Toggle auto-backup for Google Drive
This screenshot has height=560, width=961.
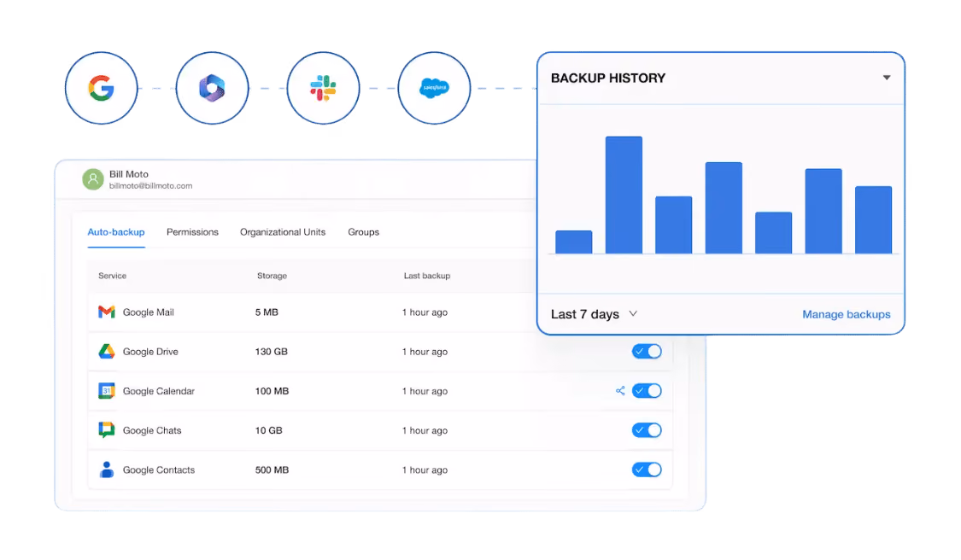(647, 351)
